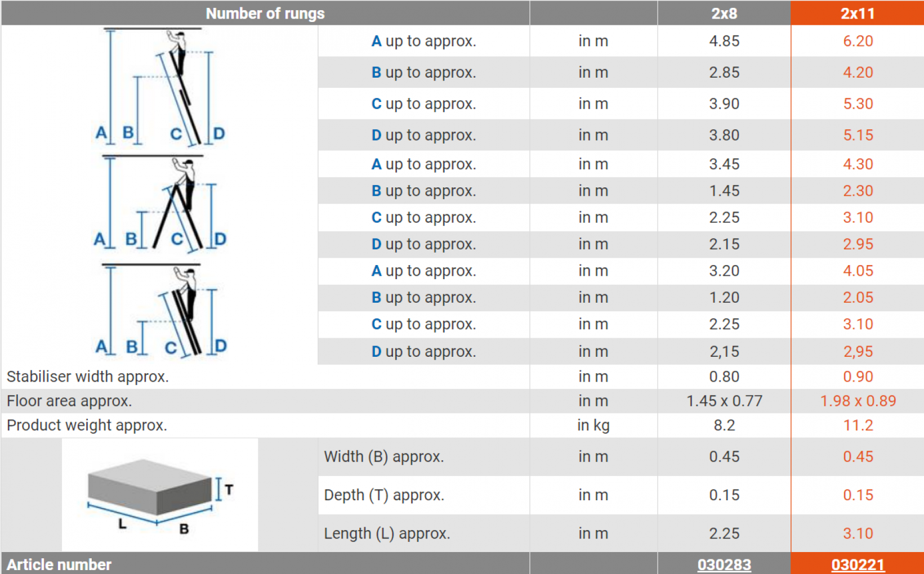The image size is (924, 574).
Task: Click the value 4.30 in 2x11 column
Action: point(858,164)
